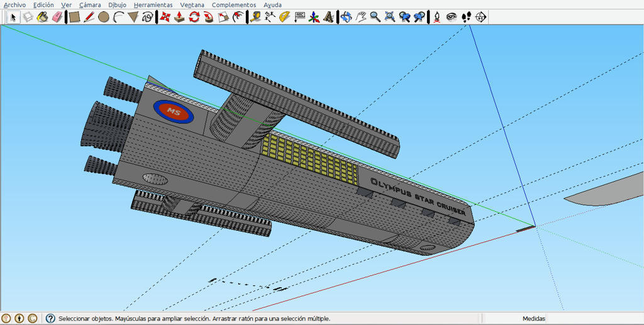Activate the Line pencil tool
The height and width of the screenshot is (325, 644).
[89, 17]
